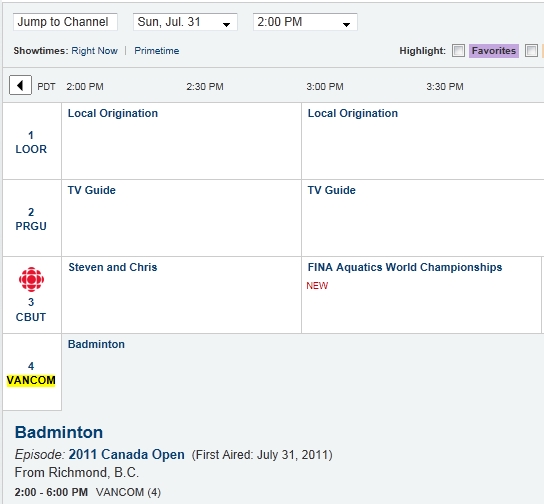Open the 2:00 PM Local Origination listing
This screenshot has height=504, width=544.
[x=113, y=113]
